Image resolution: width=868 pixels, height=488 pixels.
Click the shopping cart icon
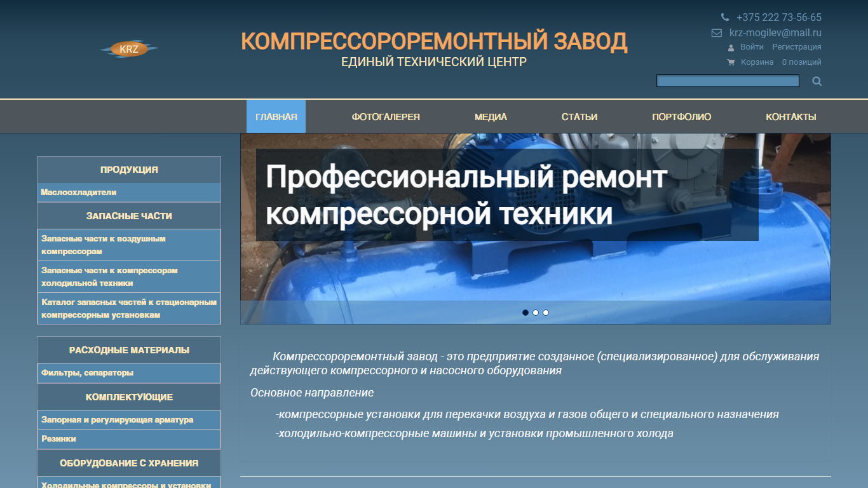(x=731, y=62)
